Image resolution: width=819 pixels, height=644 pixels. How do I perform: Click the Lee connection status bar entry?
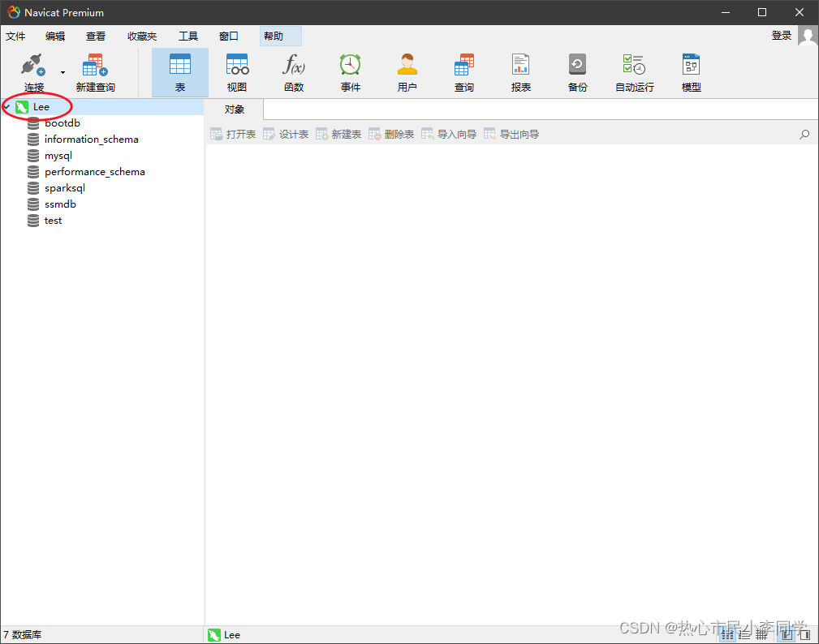[224, 635]
